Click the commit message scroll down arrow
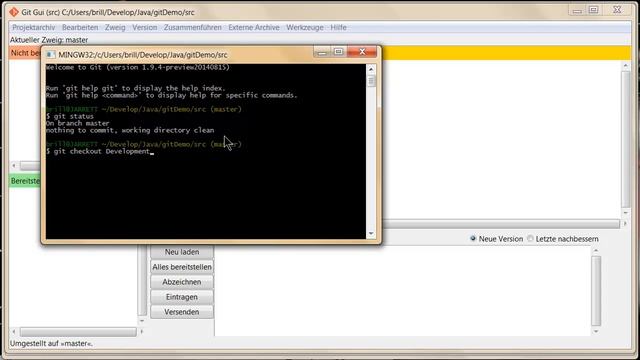 [596, 331]
